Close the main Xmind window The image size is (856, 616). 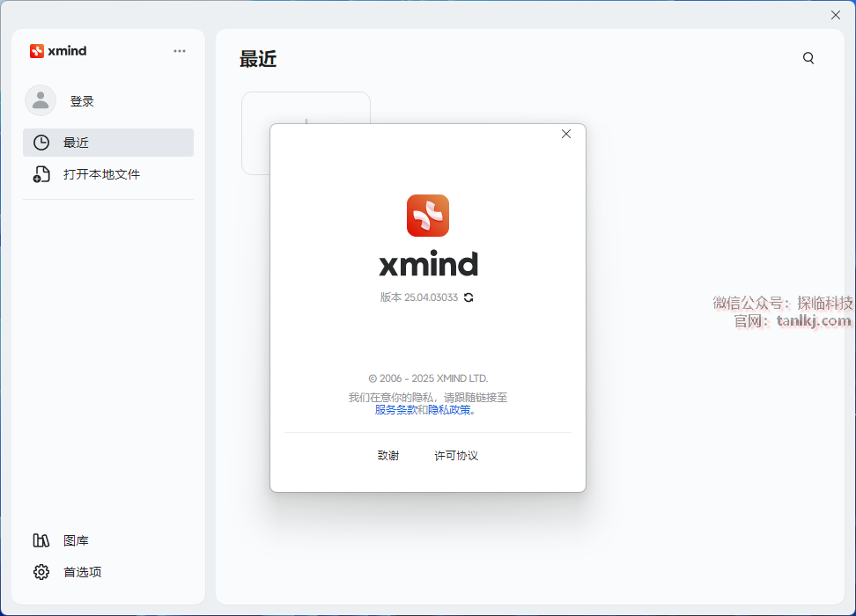click(836, 15)
